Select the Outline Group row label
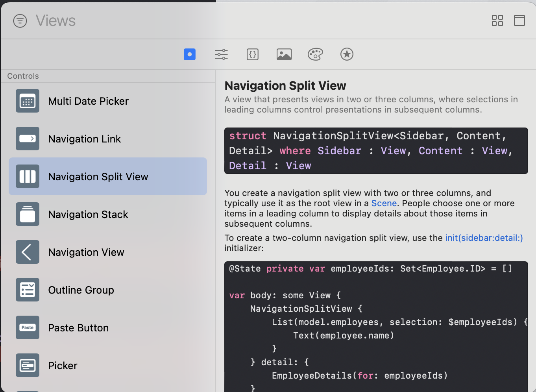536x392 pixels. pos(81,290)
